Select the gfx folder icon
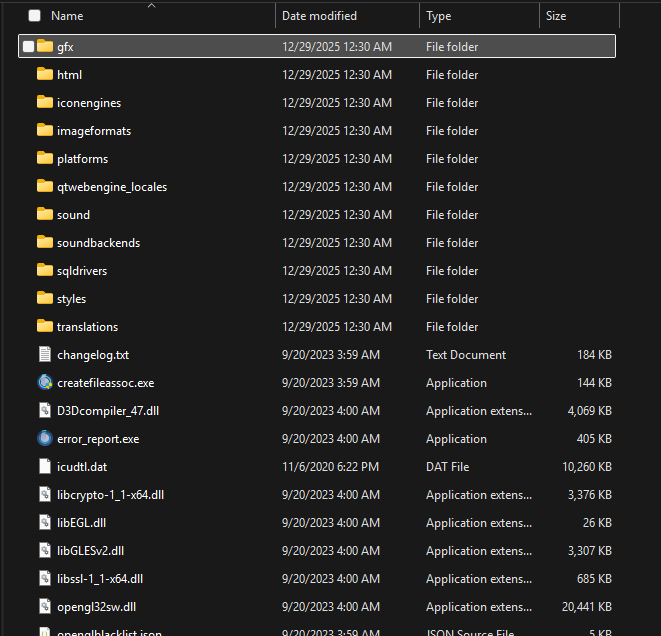The height and width of the screenshot is (636, 661). [45, 46]
